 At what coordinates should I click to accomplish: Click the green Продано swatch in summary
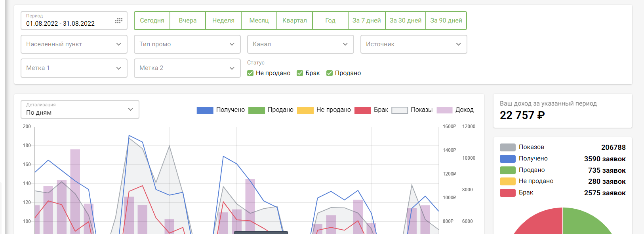508,170
